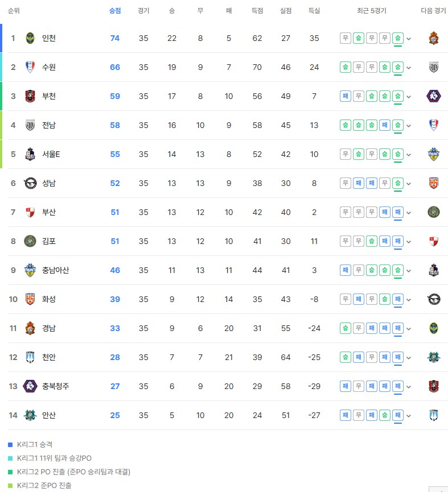Open 인천's next opponent crest
The height and width of the screenshot is (492, 448).
[434, 39]
